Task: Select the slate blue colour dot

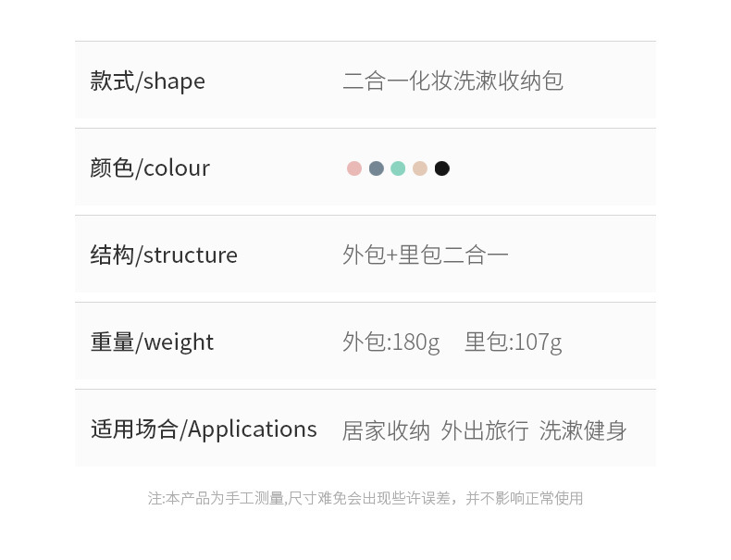Action: pos(377,168)
